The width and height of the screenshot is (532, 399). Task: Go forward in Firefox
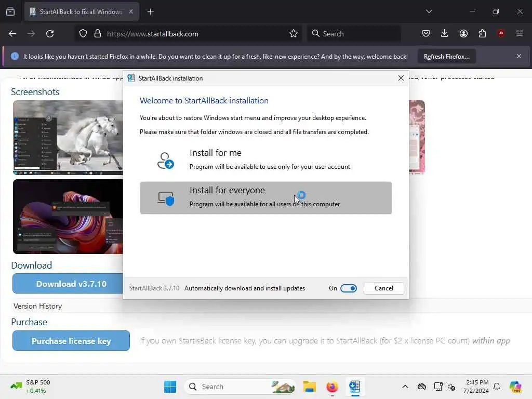[31, 34]
